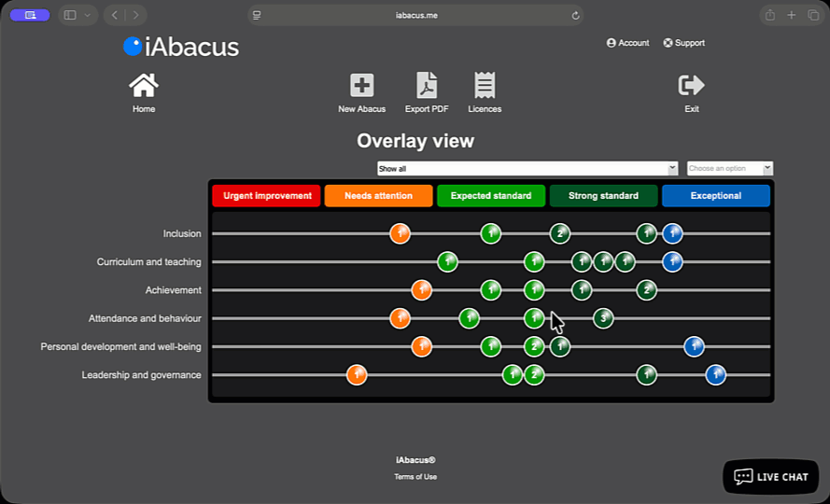
Task: Click the blue bead on Personal development row
Action: 694,347
